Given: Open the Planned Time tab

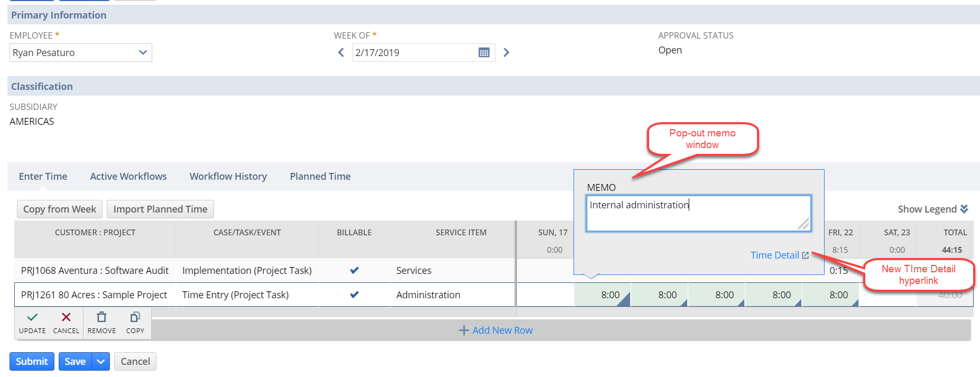Looking at the screenshot, I should [320, 177].
